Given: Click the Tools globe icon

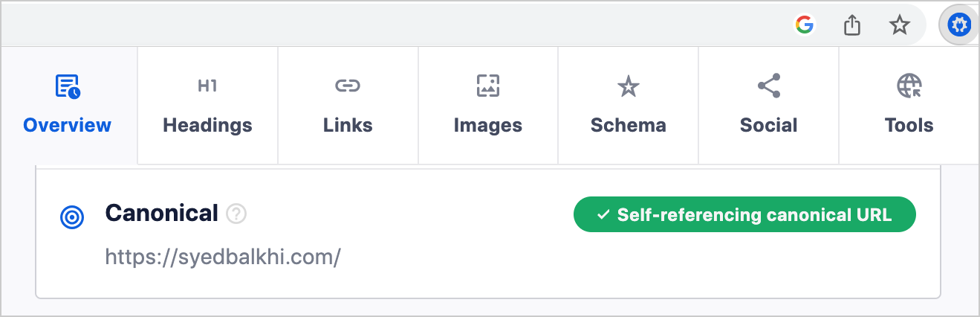Looking at the screenshot, I should [909, 86].
